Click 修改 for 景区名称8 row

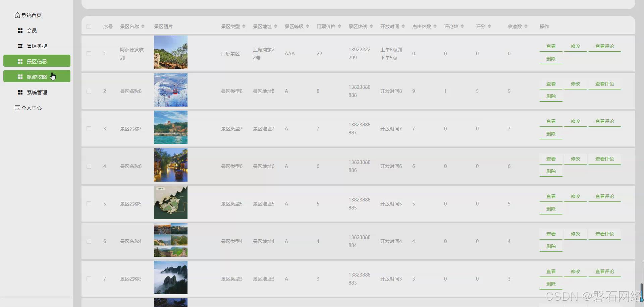pyautogui.click(x=576, y=84)
